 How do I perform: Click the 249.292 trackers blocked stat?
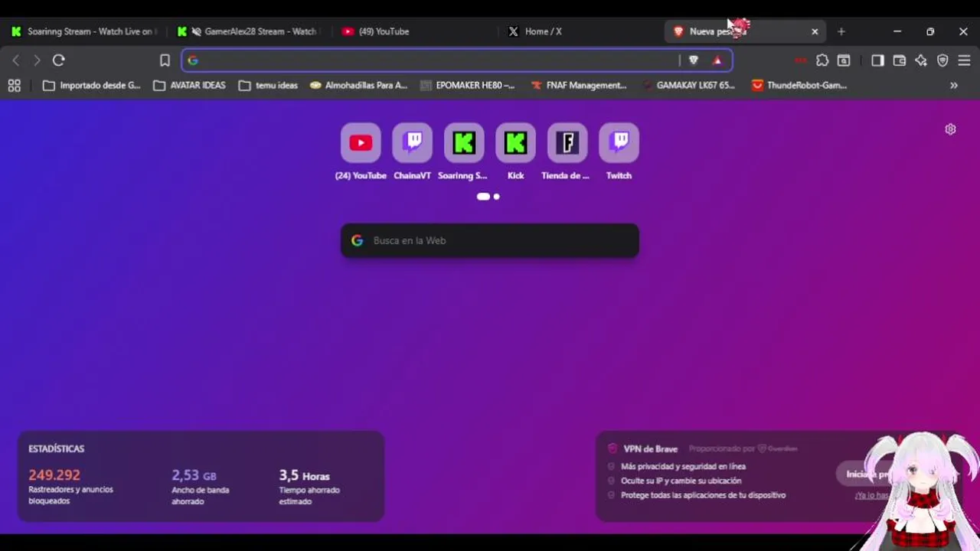(54, 475)
